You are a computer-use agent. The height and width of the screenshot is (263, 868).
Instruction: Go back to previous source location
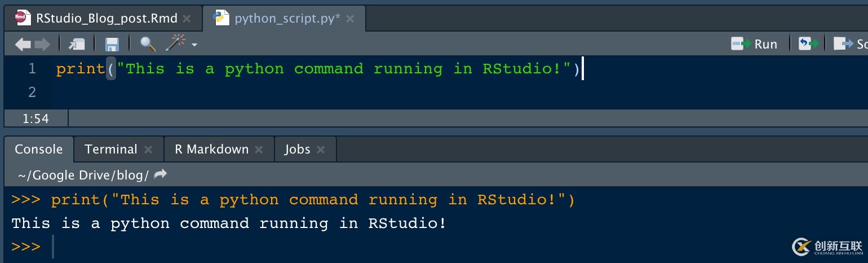pyautogui.click(x=23, y=44)
